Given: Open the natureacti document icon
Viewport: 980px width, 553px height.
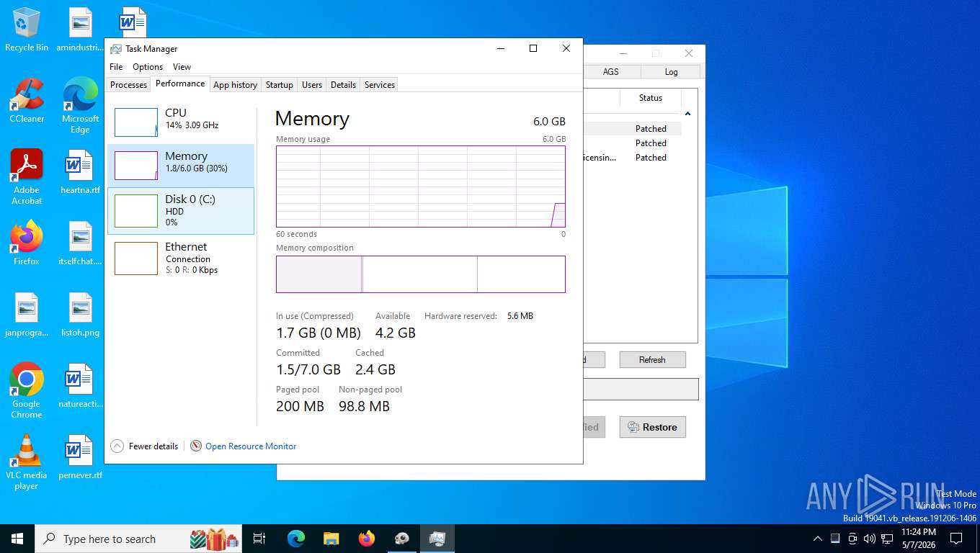Looking at the screenshot, I should (x=81, y=386).
